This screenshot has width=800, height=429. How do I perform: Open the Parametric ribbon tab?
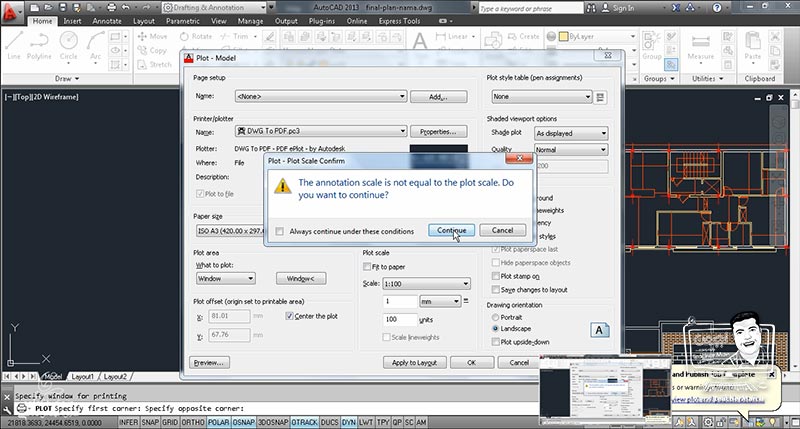[183, 21]
